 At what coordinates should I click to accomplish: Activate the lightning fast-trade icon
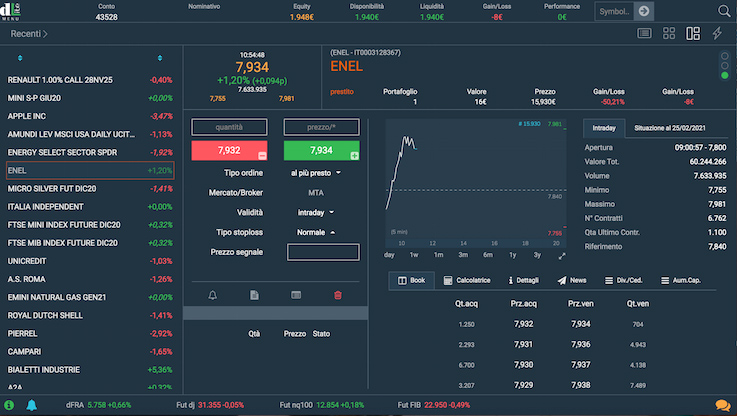717,33
